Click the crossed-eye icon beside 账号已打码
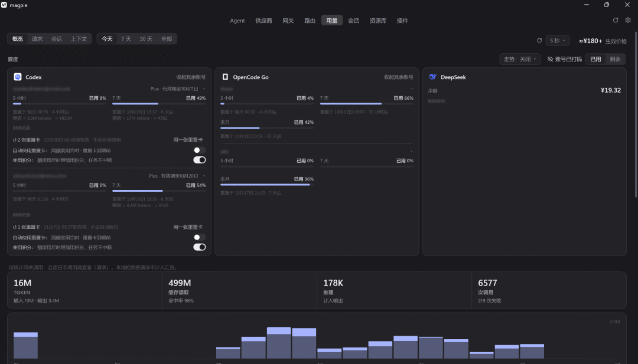 pyautogui.click(x=550, y=60)
